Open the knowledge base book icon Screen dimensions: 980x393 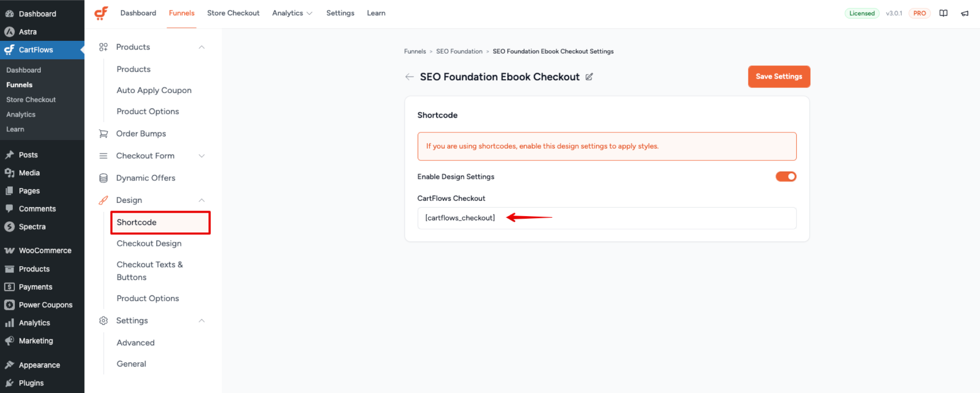(x=943, y=13)
